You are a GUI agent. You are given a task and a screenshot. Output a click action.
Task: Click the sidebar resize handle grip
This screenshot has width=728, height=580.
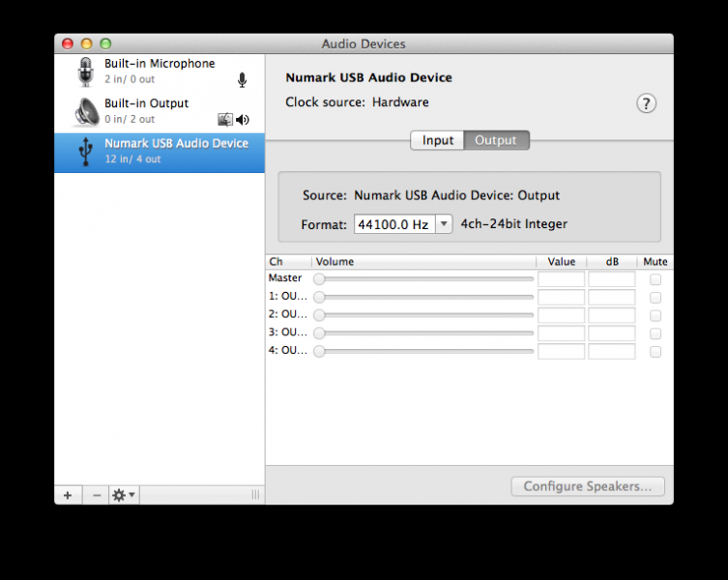click(255, 495)
